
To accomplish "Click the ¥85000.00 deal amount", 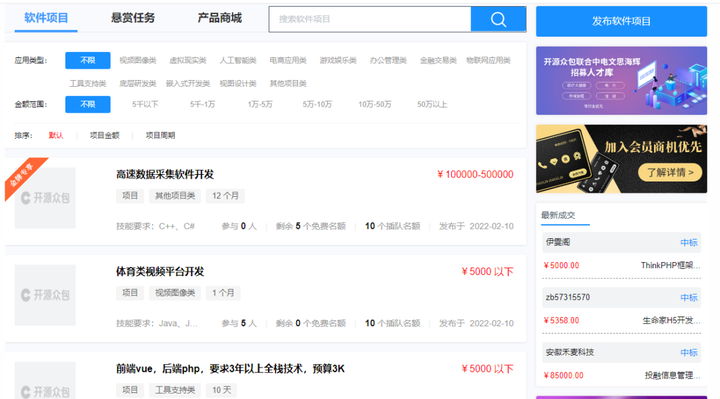I will click(563, 376).
